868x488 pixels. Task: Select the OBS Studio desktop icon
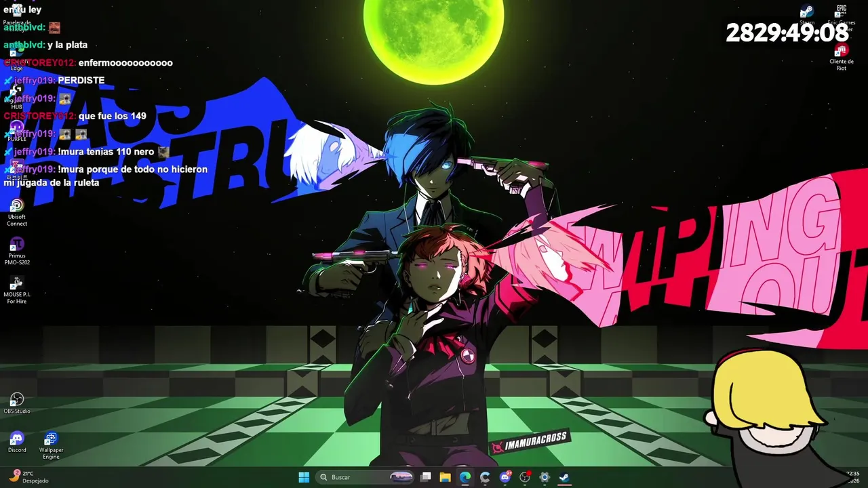(x=17, y=403)
